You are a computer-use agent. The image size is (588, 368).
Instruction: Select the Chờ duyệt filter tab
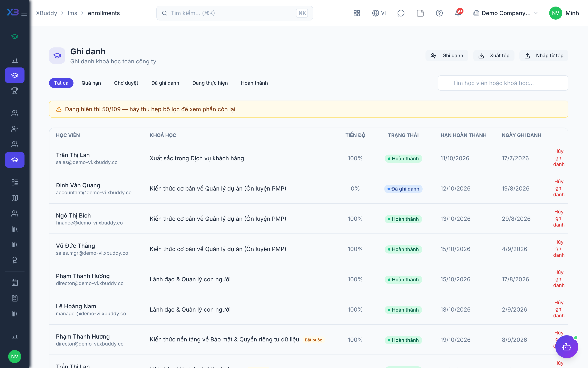tap(126, 83)
